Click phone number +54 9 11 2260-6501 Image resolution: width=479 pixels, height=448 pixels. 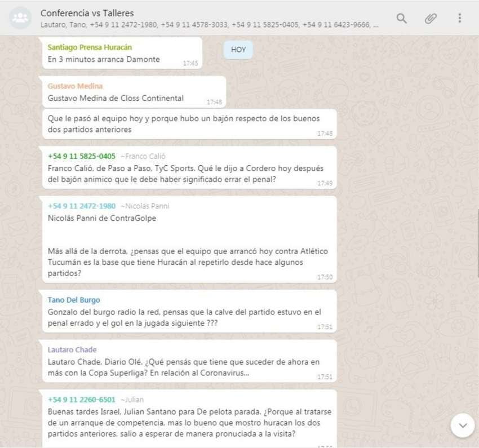pyautogui.click(x=82, y=400)
